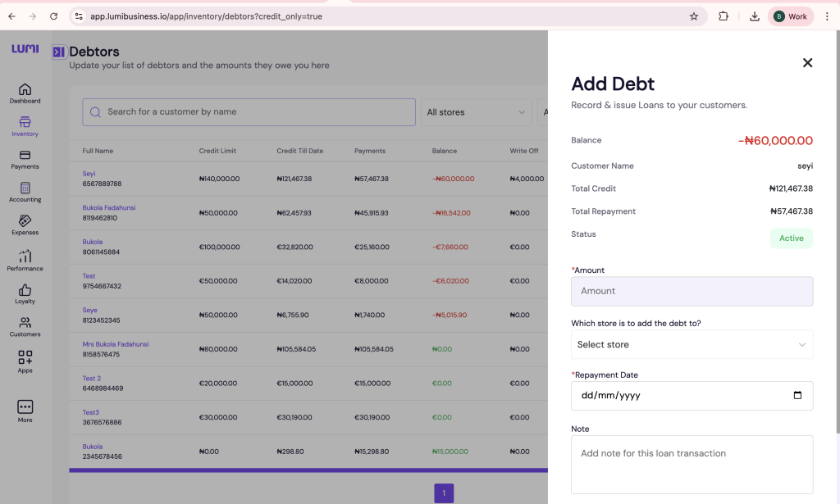
Task: Open the Performance chart icon
Action: pyautogui.click(x=25, y=257)
